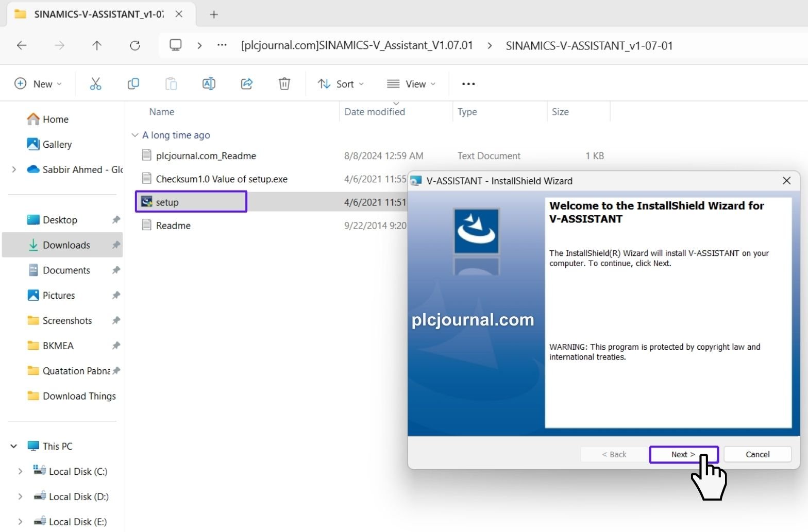Open Desktop in quick access
Image resolution: width=808 pixels, height=532 pixels.
coord(60,220)
